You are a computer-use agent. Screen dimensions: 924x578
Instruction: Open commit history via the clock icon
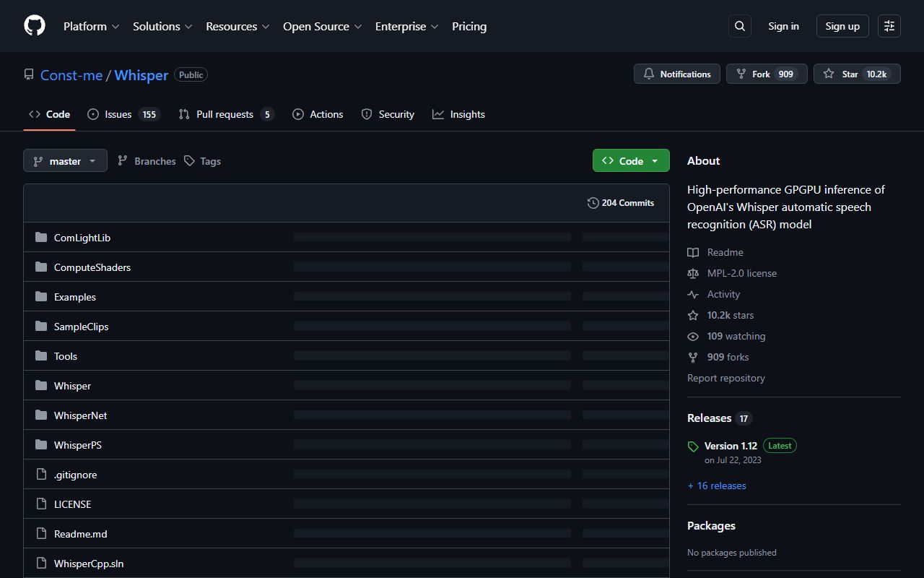coord(593,203)
